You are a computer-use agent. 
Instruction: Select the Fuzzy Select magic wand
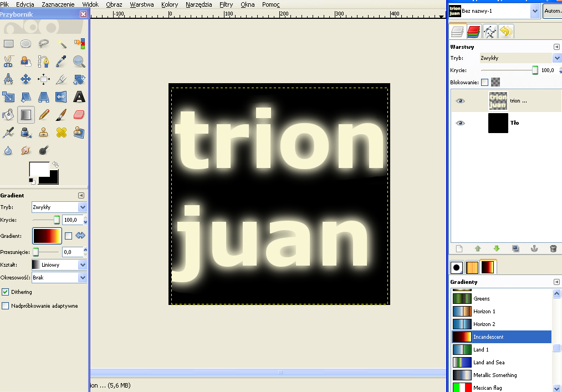(62, 43)
